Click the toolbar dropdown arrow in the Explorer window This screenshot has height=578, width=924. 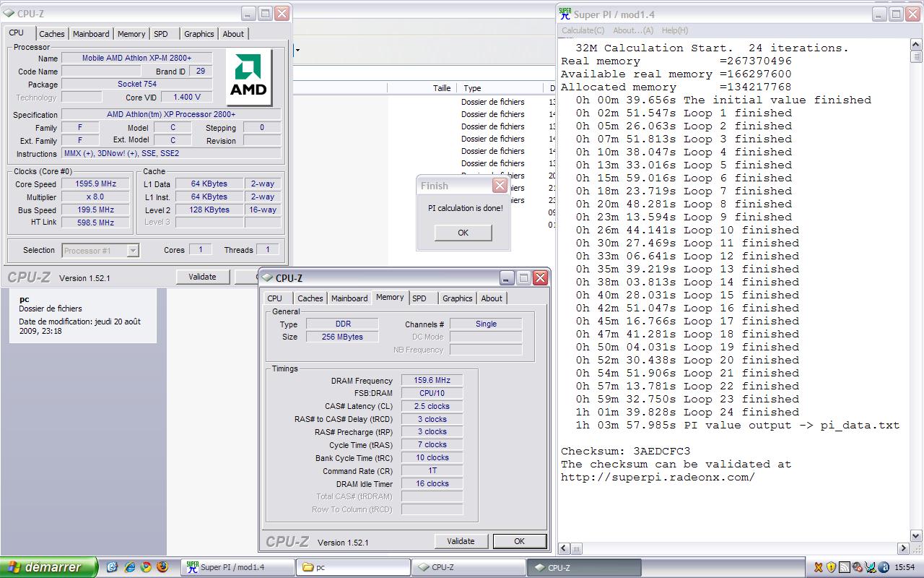[x=297, y=51]
